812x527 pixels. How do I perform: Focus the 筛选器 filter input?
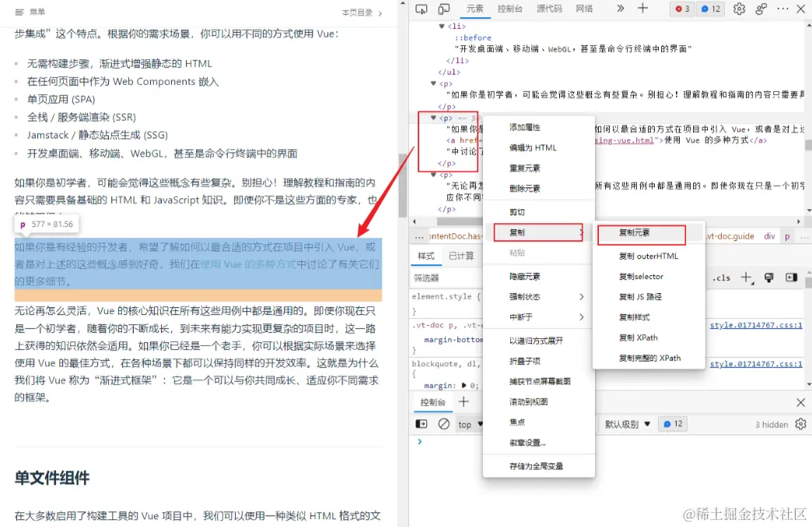(447, 278)
